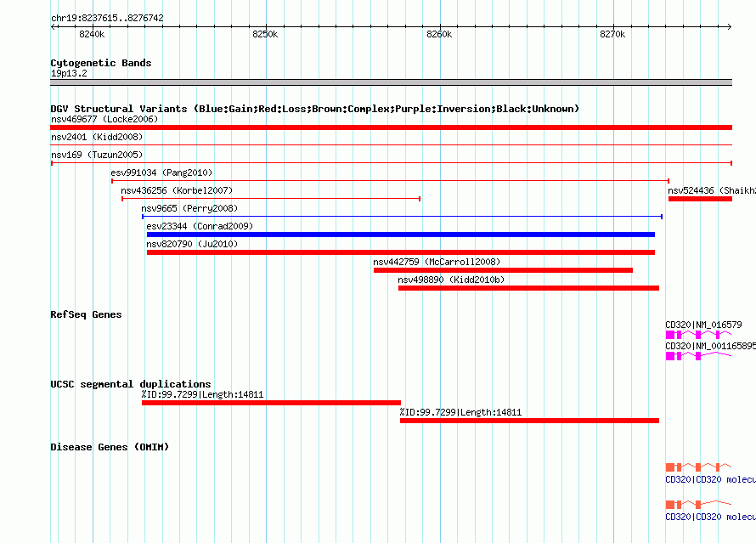
Task: Select the nsv442759 (McCarroll2008) variant bar
Action: [x=503, y=270]
